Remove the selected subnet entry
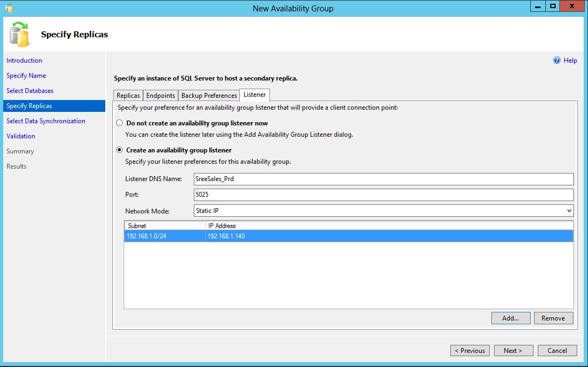 click(x=553, y=318)
